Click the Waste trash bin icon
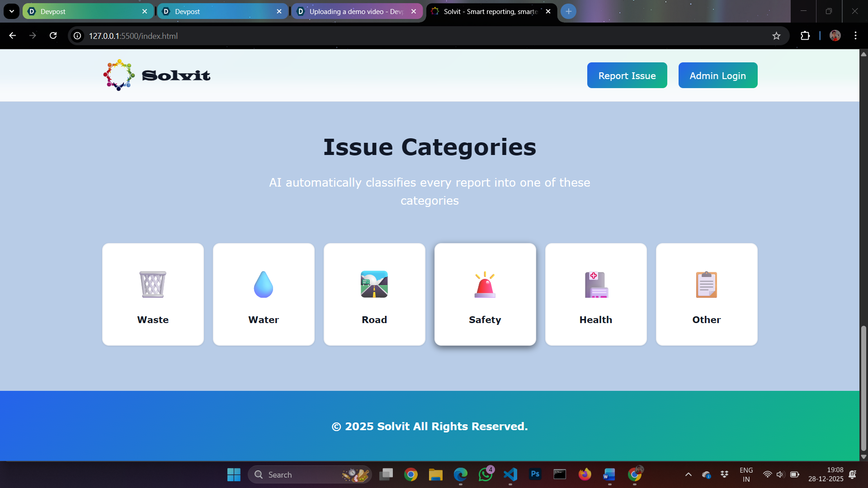The width and height of the screenshot is (868, 488). pos(153,284)
